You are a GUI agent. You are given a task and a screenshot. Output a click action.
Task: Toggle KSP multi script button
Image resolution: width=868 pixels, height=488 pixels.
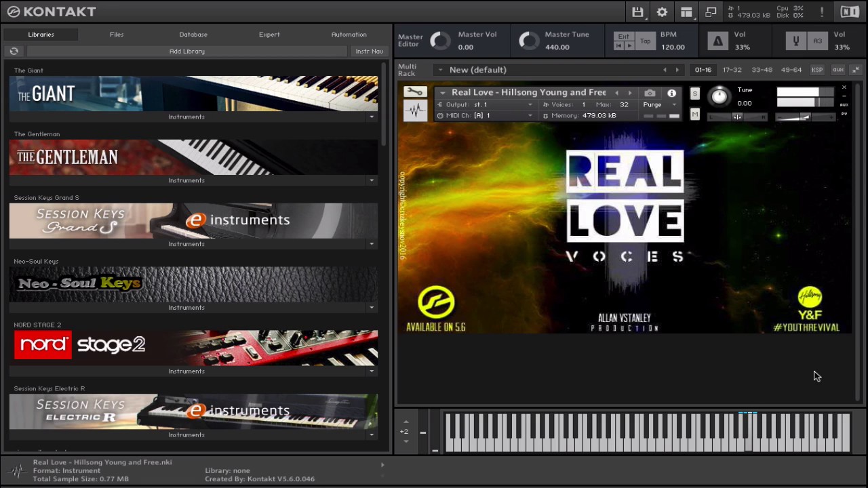click(817, 70)
